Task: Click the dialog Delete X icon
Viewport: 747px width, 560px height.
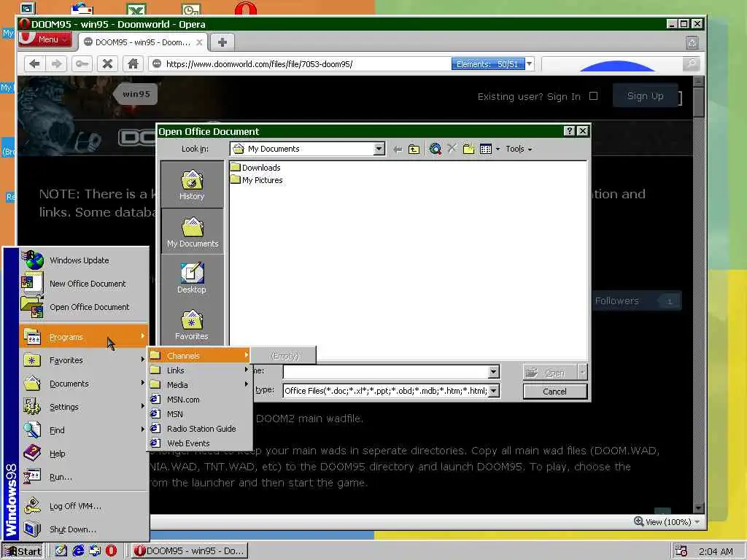Action: pyautogui.click(x=452, y=149)
